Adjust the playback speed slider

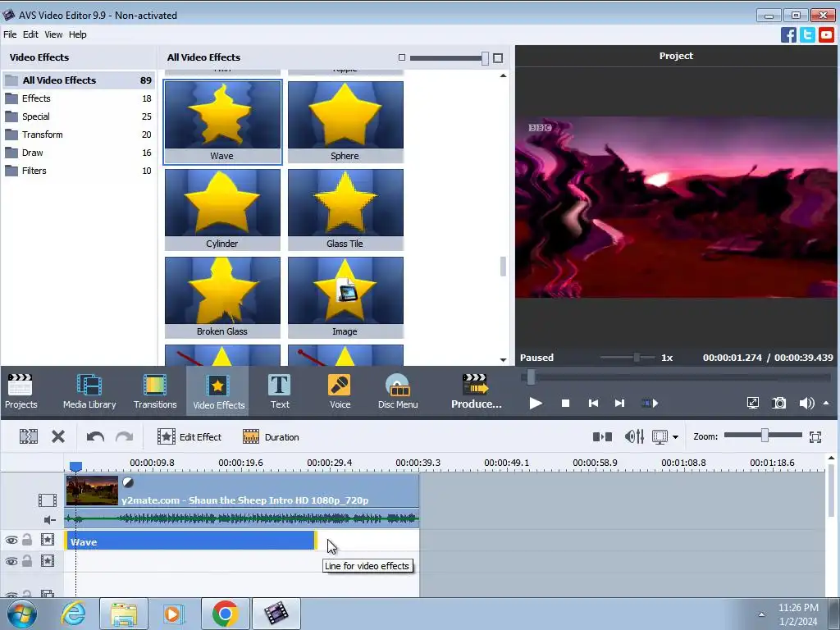[x=637, y=358]
